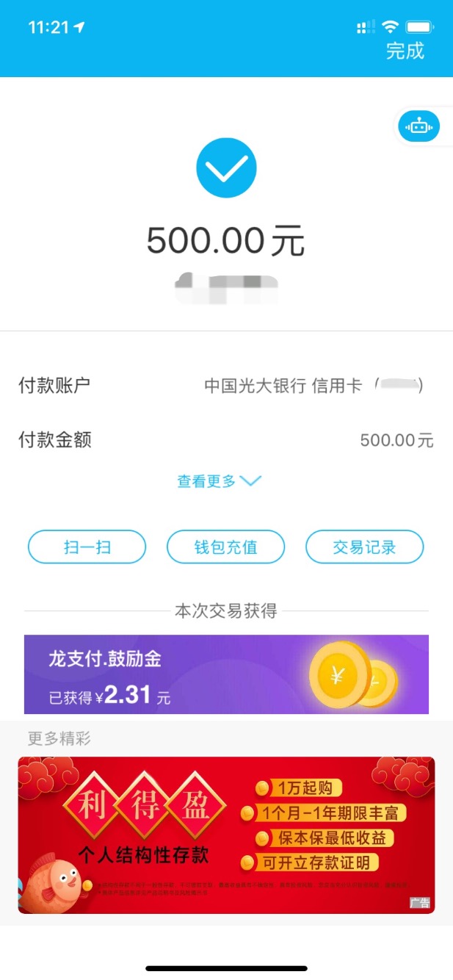Tap the cellular signal icon
Viewport: 453px width, 980px height.
coord(365,27)
